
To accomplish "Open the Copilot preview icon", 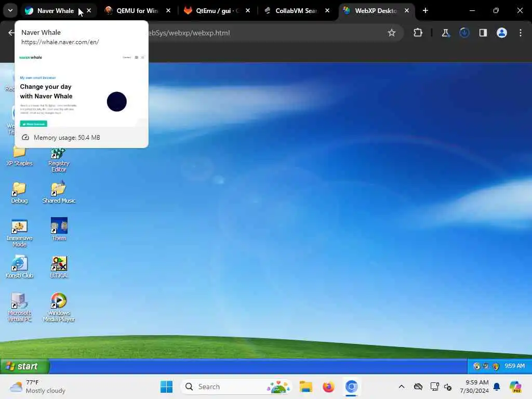I will (515, 387).
